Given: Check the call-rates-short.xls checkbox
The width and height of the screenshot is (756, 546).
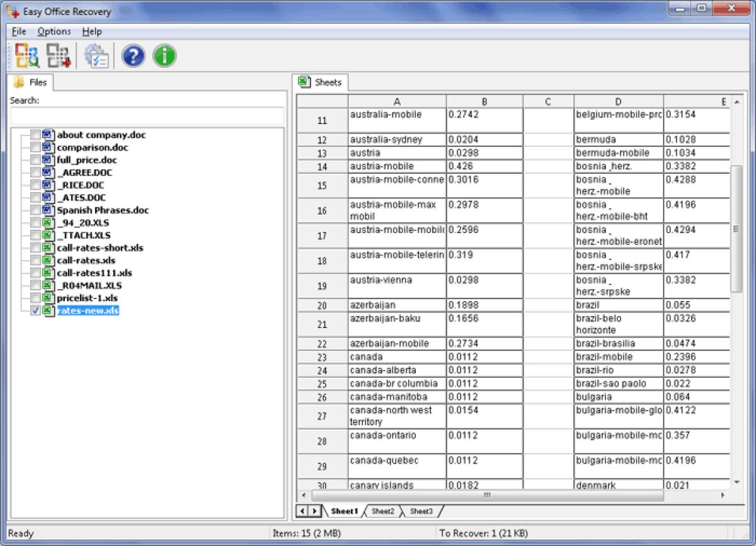Looking at the screenshot, I should click(37, 247).
